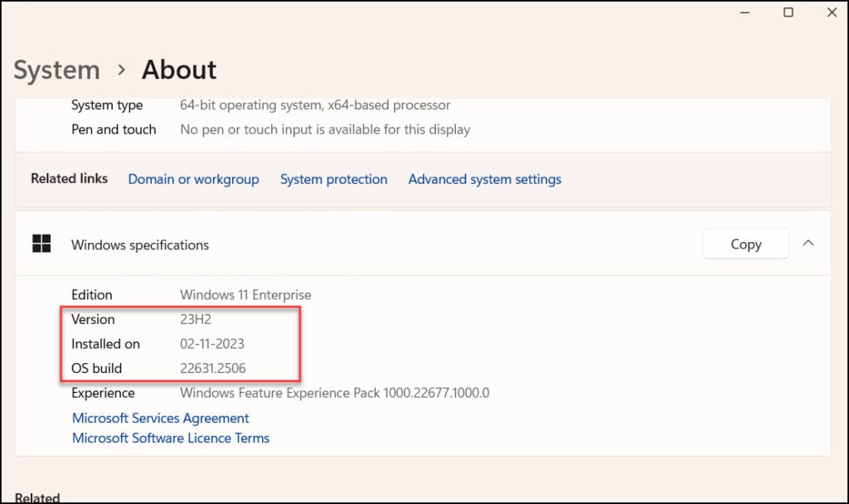This screenshot has height=504, width=849.
Task: Click the About breadcrumb title
Action: click(x=179, y=70)
